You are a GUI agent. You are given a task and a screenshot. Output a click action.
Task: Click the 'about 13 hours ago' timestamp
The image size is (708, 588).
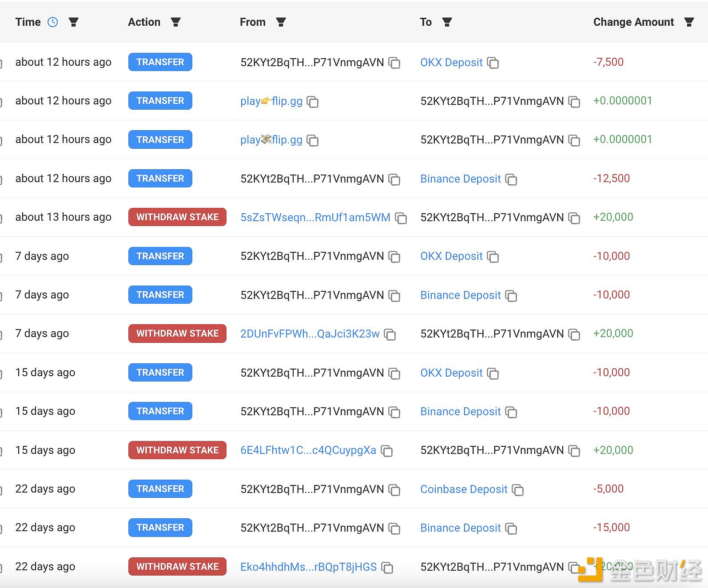(63, 217)
